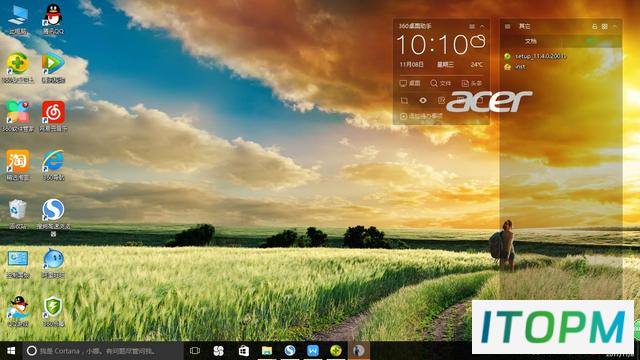This screenshot has width=640, height=360.
Task: Click the weather cloud icon in 360 widget
Action: click(478, 41)
